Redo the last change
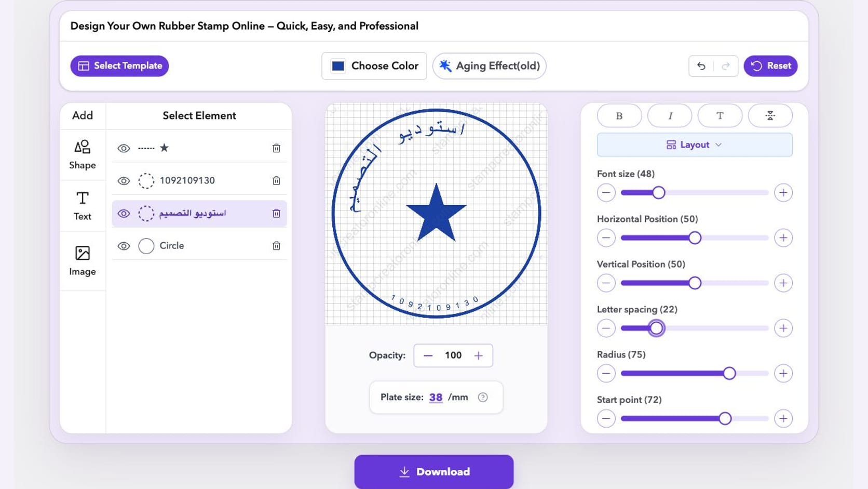The height and width of the screenshot is (489, 868). (x=726, y=66)
